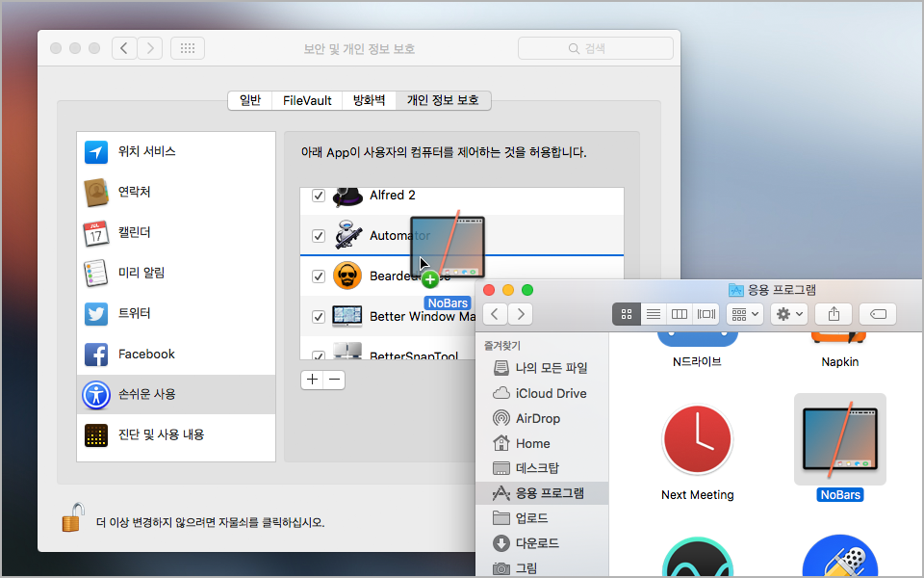Switch Finder to column view

pos(680,314)
